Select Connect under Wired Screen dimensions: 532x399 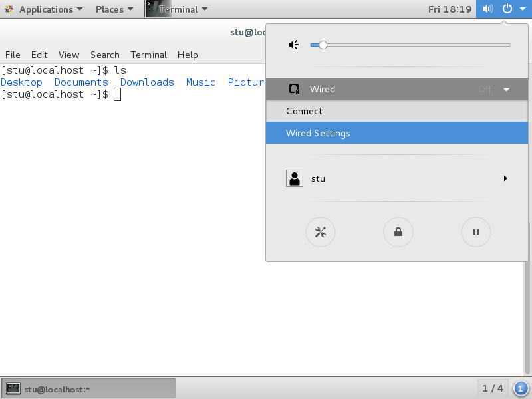304,111
